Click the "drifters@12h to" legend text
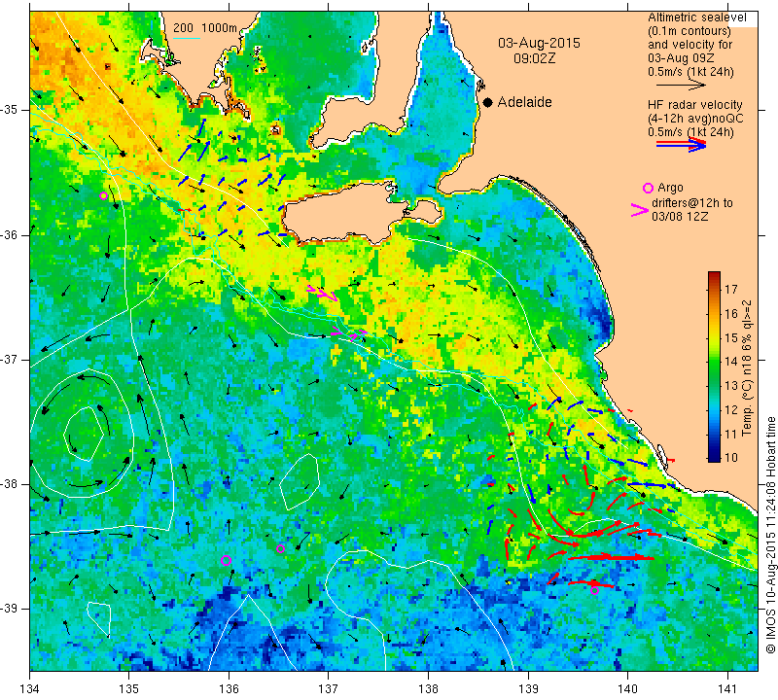Image resolution: width=778 pixels, height=700 pixels. coord(692,203)
